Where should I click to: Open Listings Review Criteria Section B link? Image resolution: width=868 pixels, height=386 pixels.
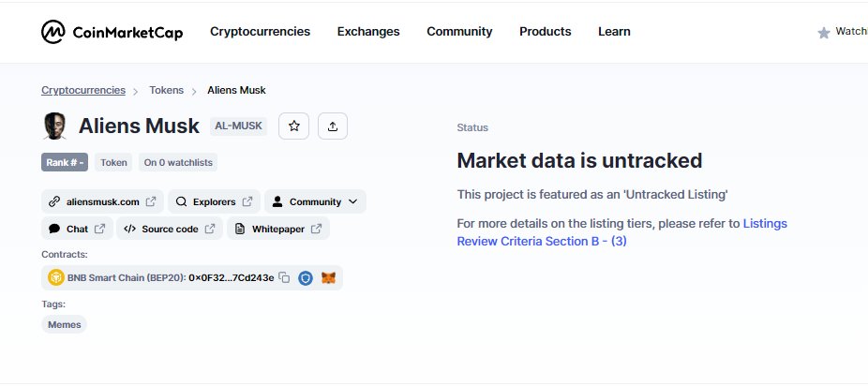[x=621, y=232]
